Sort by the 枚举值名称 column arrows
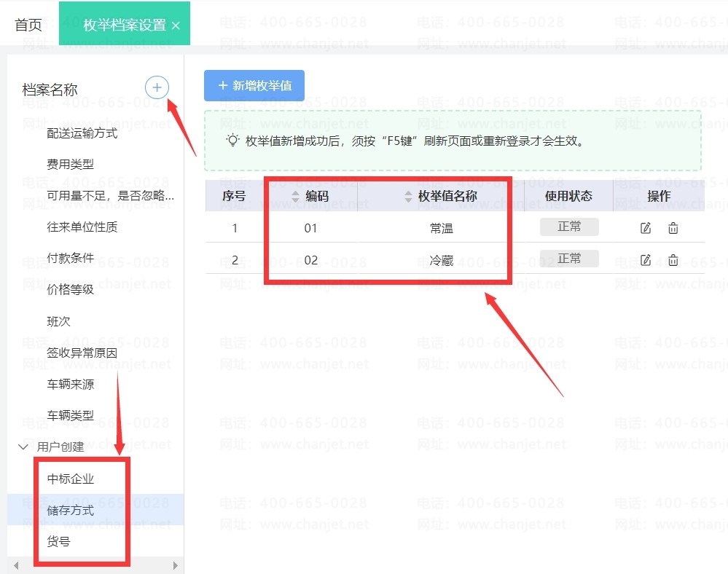 (408, 196)
